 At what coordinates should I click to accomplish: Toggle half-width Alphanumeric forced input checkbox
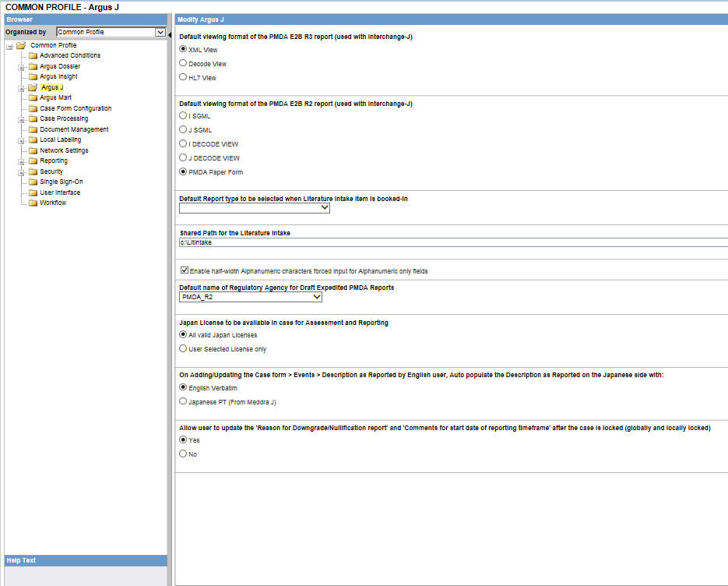185,270
